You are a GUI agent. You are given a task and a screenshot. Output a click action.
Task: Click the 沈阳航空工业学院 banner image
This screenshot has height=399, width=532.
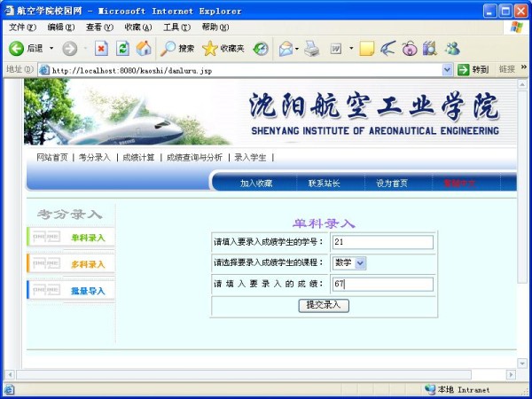pos(270,112)
